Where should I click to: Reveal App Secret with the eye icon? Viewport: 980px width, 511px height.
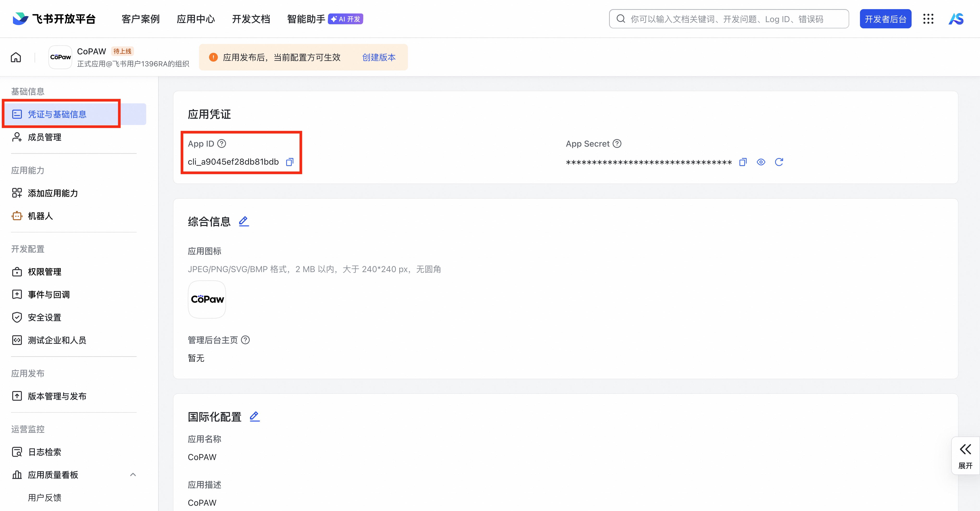pyautogui.click(x=761, y=162)
